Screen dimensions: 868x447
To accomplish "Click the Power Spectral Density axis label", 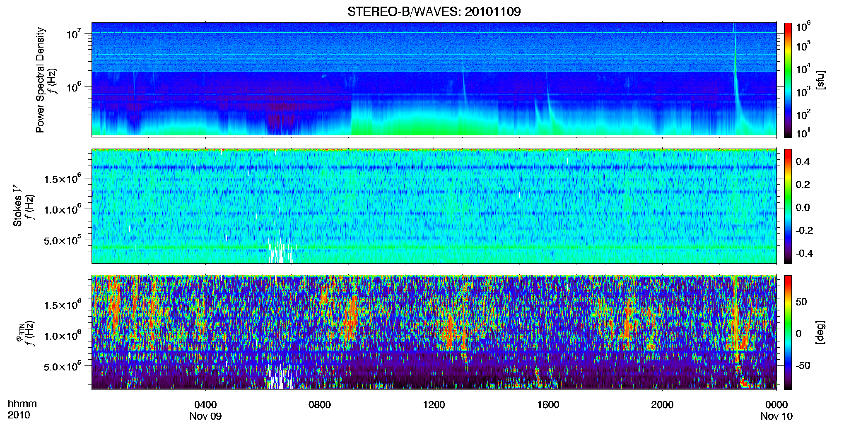I will click(x=40, y=80).
